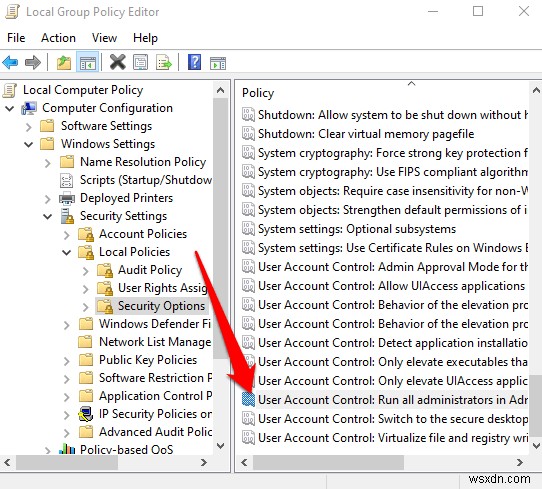The image size is (542, 489).
Task: Click the Export List toolbar icon
Action: click(x=163, y=63)
